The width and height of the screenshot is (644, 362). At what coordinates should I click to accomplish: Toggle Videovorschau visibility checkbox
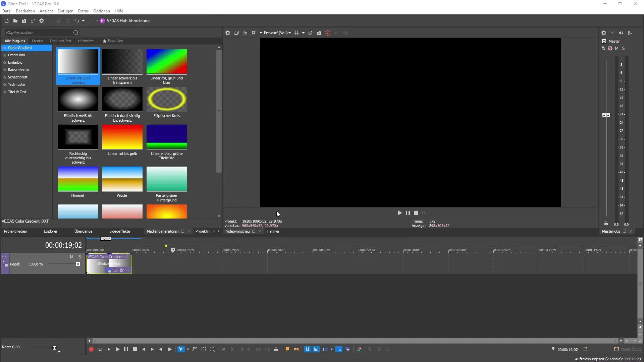coord(254,231)
